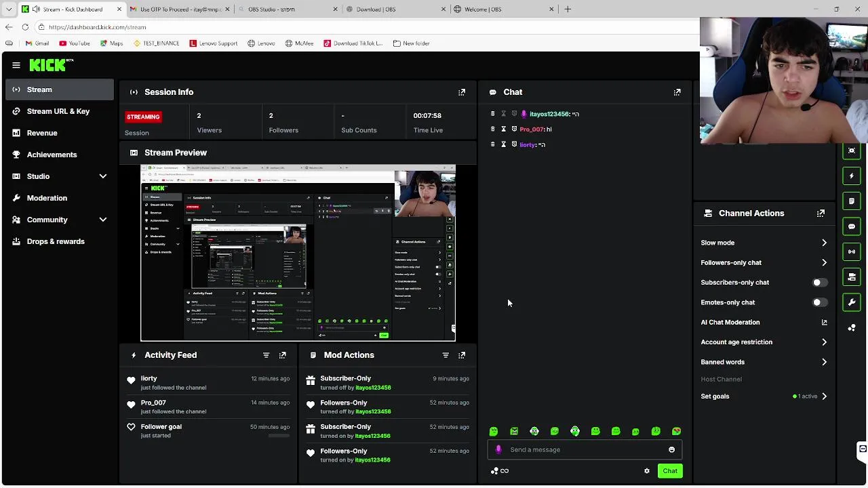
Task: Open the Gmail bookmark
Action: 37,43
